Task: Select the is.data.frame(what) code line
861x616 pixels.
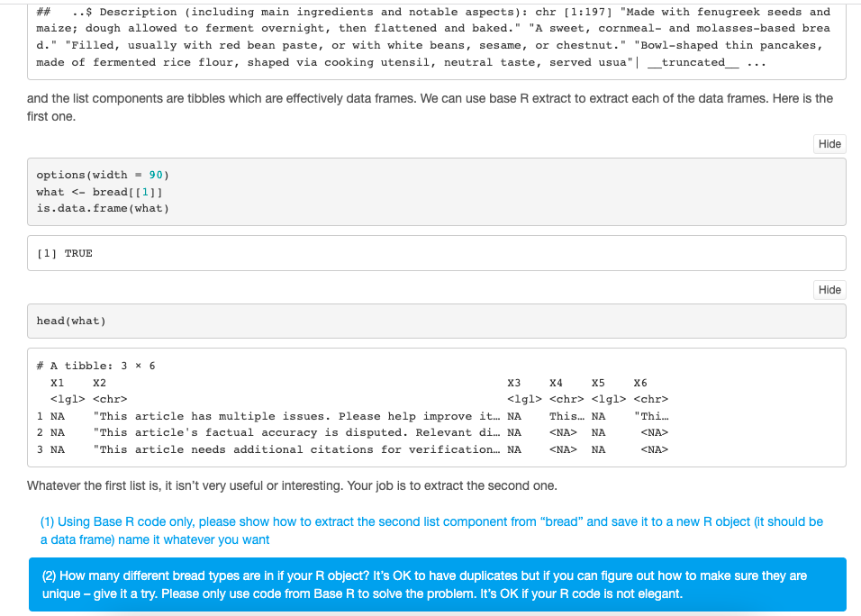Action: pos(100,208)
